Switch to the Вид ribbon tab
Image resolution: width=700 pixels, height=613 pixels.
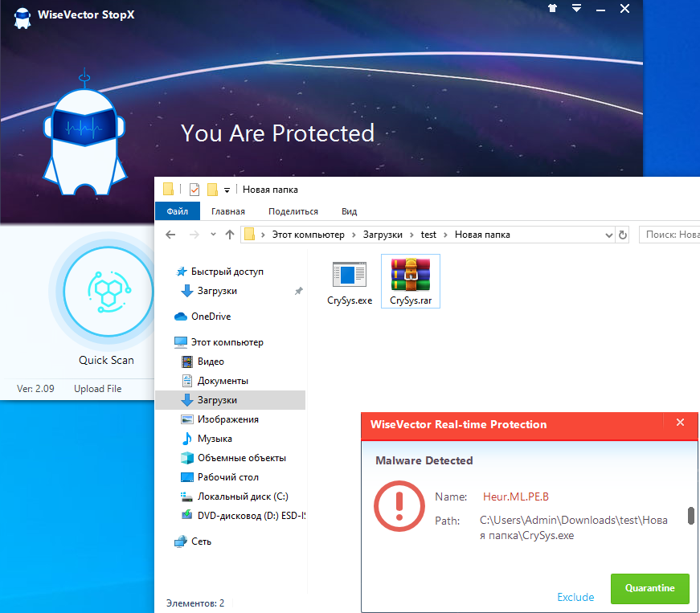point(349,211)
